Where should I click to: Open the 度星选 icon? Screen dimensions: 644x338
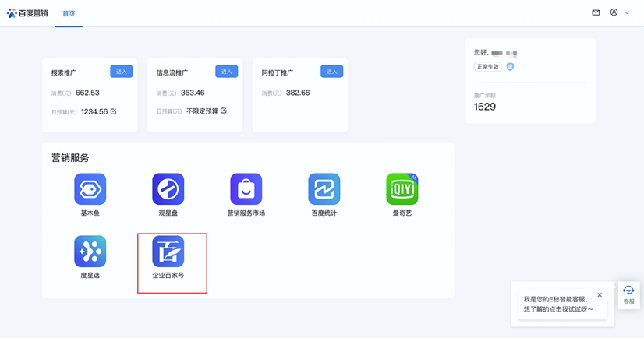[90, 251]
